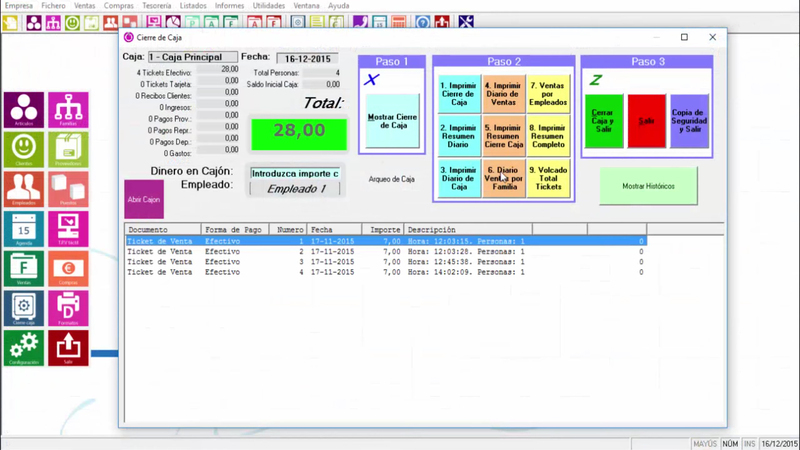Open the Clientes smiley tile
Screen dimensions: 800x450
[24, 149]
